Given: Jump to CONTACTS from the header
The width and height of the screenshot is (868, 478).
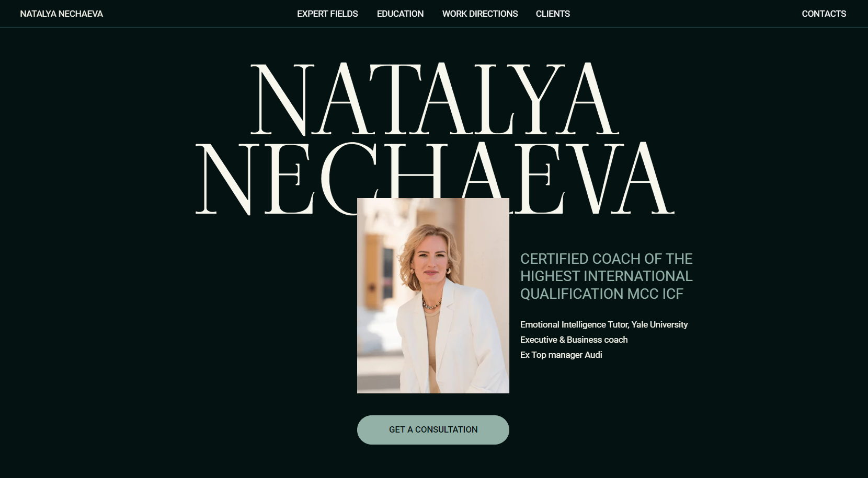Looking at the screenshot, I should 824,14.
